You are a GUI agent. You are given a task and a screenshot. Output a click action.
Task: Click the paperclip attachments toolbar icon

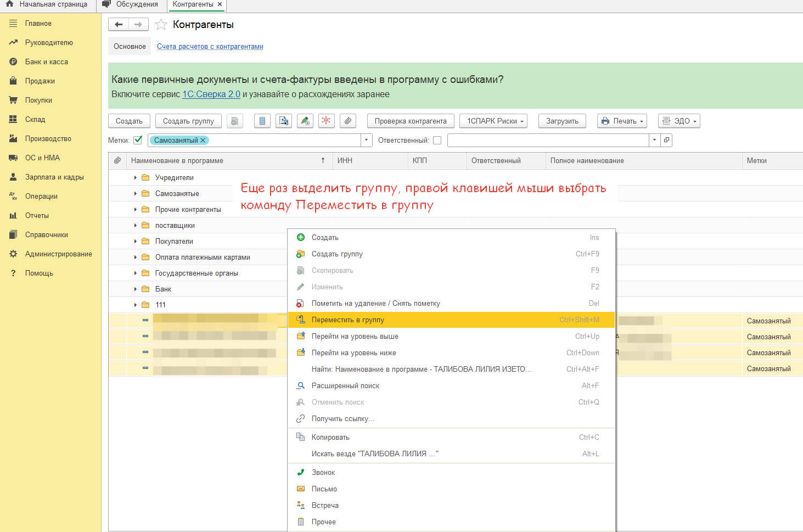pos(348,121)
